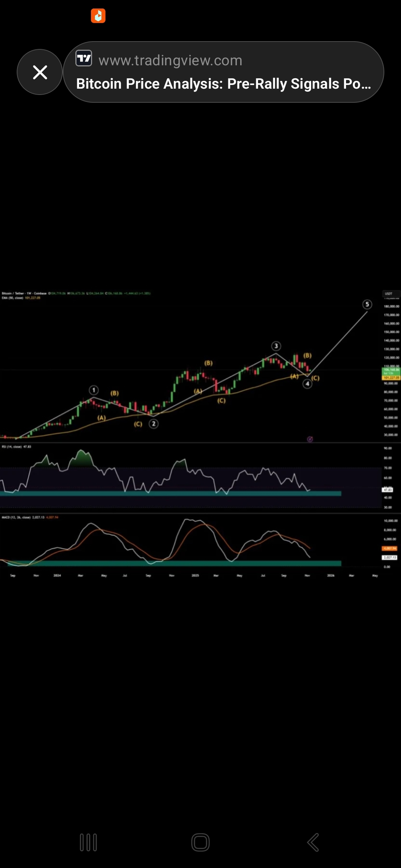Screen dimensions: 401x868
Task: Tap the 2025 label on time axis
Action: coord(195,575)
